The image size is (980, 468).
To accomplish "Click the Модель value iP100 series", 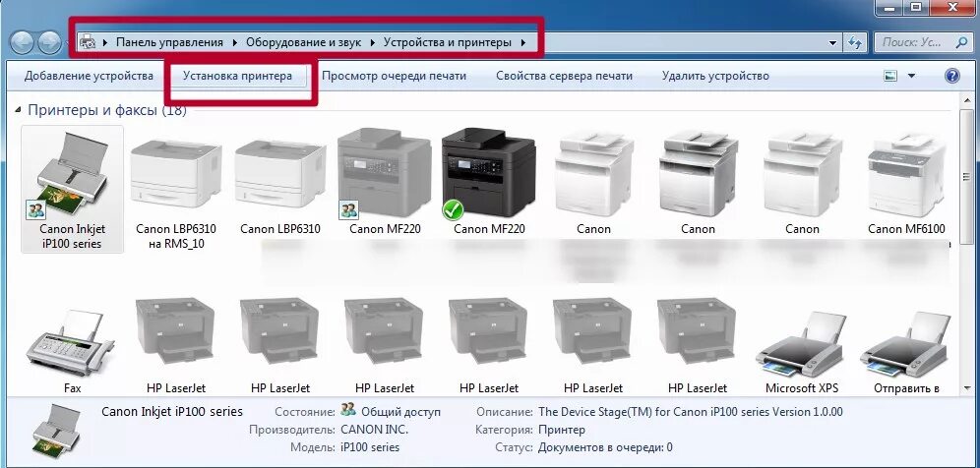I will 370,447.
